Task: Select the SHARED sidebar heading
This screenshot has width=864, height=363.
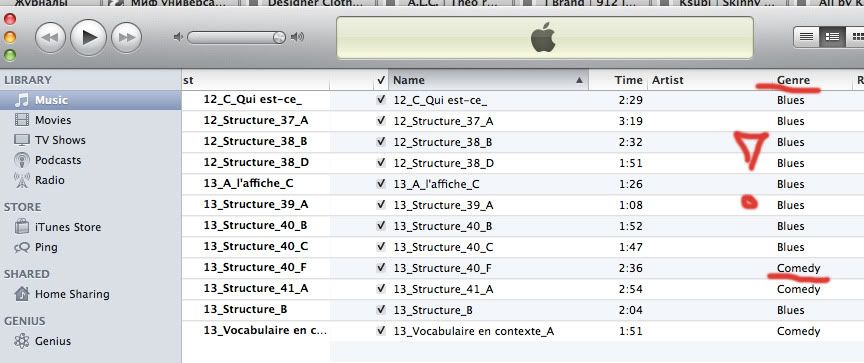Action: click(26, 274)
